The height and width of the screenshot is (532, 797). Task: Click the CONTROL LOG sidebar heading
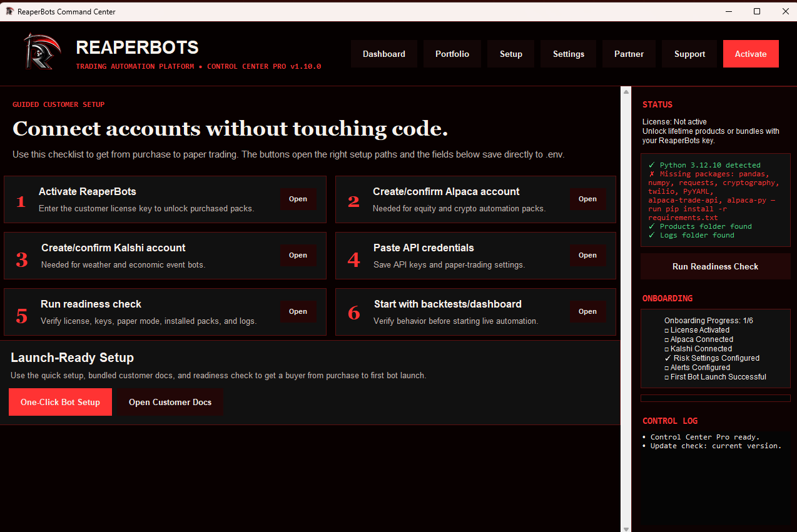(670, 421)
